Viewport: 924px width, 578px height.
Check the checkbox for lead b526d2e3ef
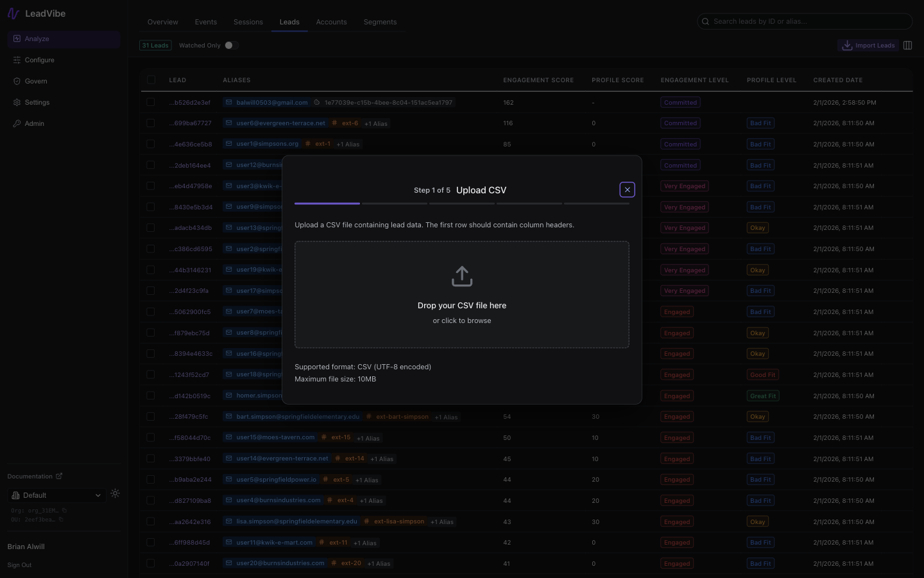[151, 103]
